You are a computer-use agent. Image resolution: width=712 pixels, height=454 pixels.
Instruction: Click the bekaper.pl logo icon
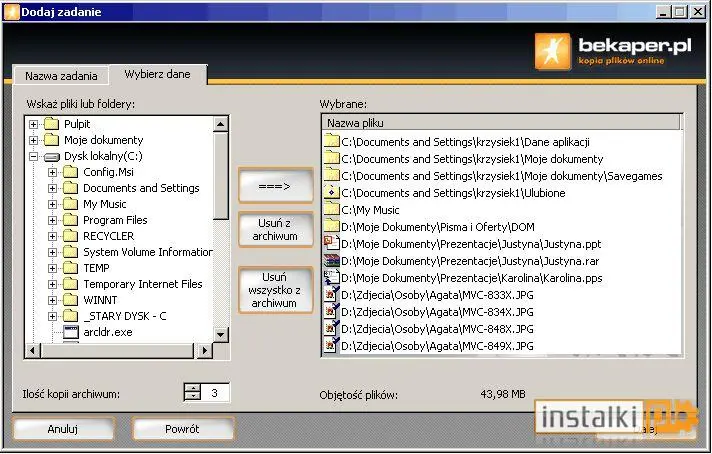pyautogui.click(x=553, y=51)
